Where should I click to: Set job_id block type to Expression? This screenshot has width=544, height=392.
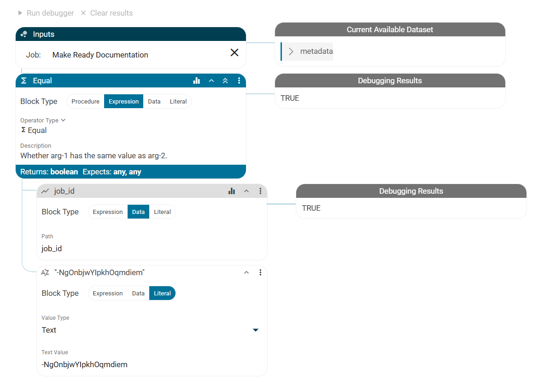click(x=107, y=212)
